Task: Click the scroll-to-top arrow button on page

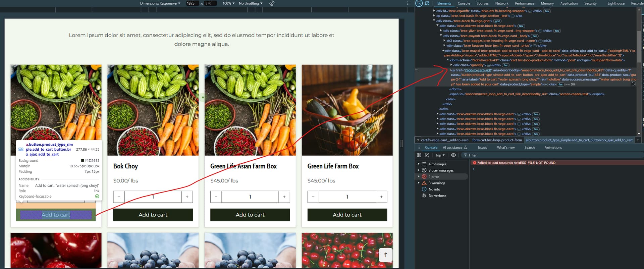Action: [386, 255]
